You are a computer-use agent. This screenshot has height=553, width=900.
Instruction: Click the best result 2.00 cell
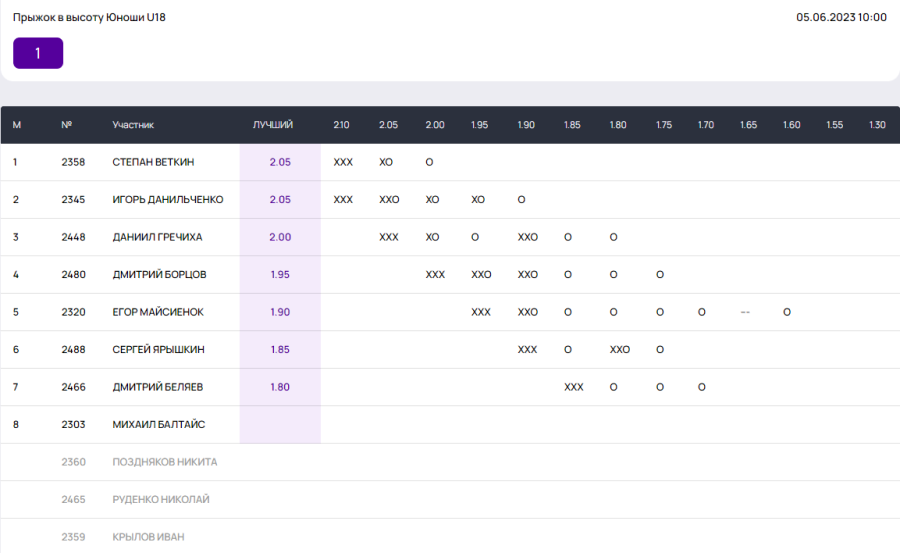280,237
